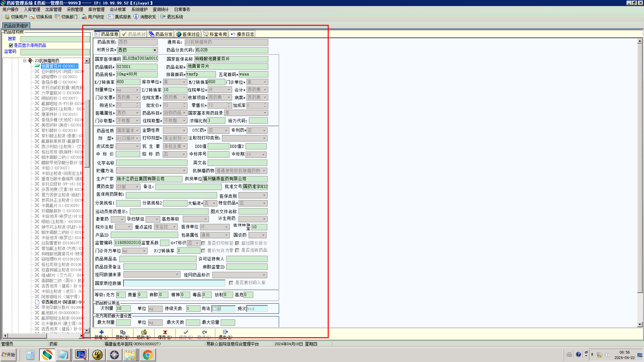
Task: Click the 搜索 search link
Action: 12,39
